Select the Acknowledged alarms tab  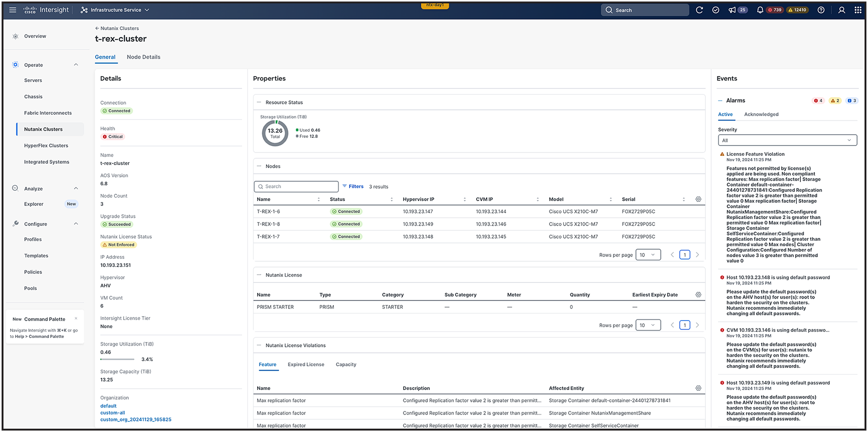[761, 114]
